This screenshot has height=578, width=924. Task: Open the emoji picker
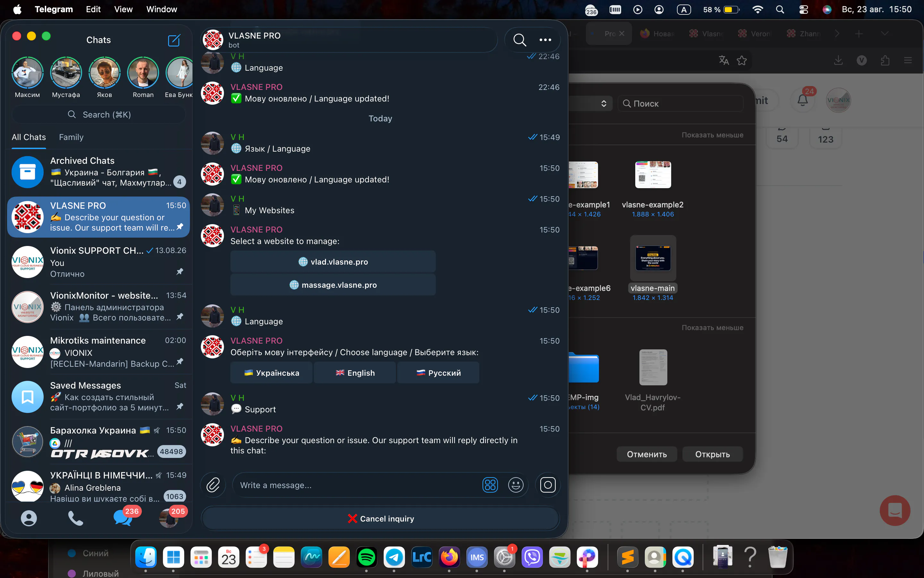pos(516,485)
